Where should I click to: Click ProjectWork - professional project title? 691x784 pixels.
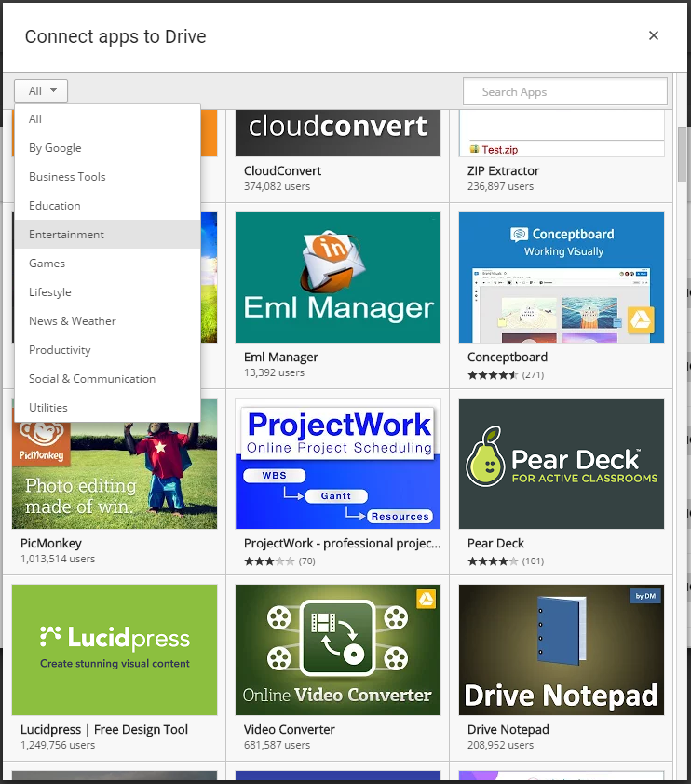pos(343,544)
